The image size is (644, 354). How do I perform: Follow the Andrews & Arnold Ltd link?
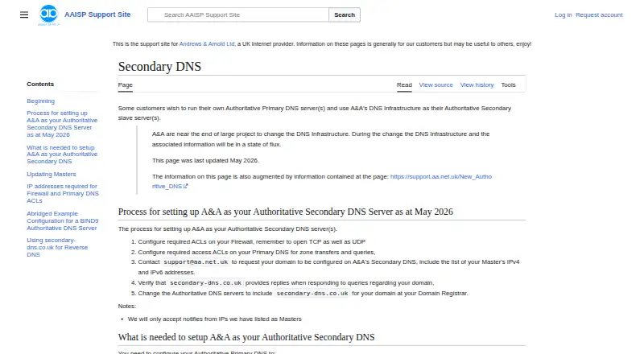tap(207, 44)
